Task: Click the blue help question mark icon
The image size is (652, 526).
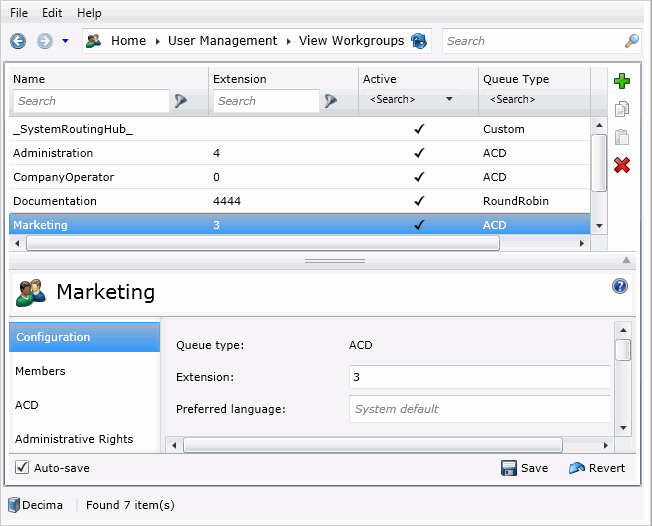Action: click(x=620, y=286)
